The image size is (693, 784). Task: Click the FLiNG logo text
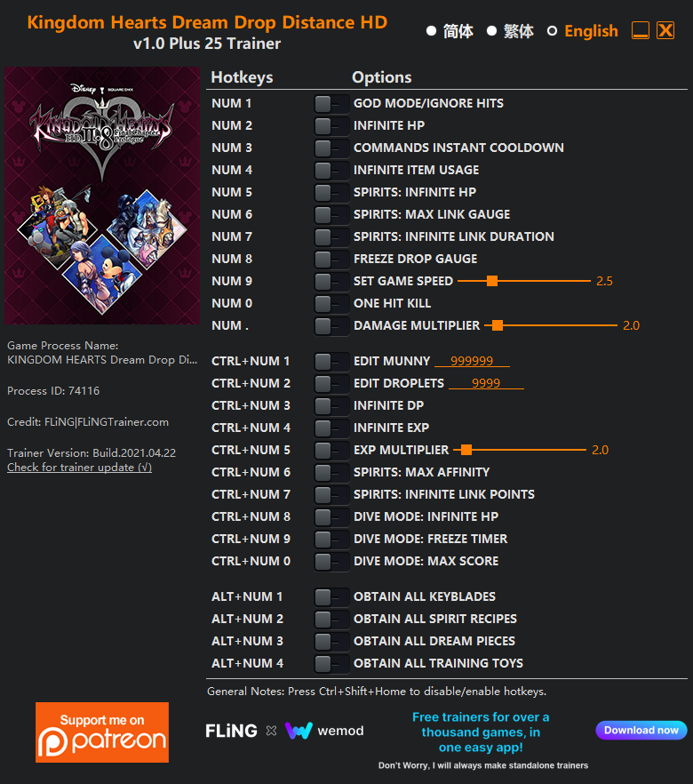click(x=231, y=731)
